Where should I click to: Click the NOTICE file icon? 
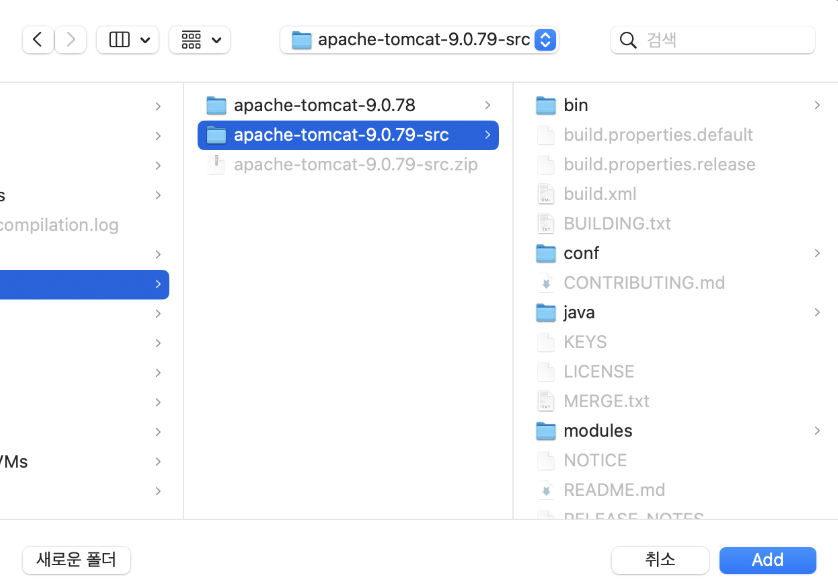point(546,460)
